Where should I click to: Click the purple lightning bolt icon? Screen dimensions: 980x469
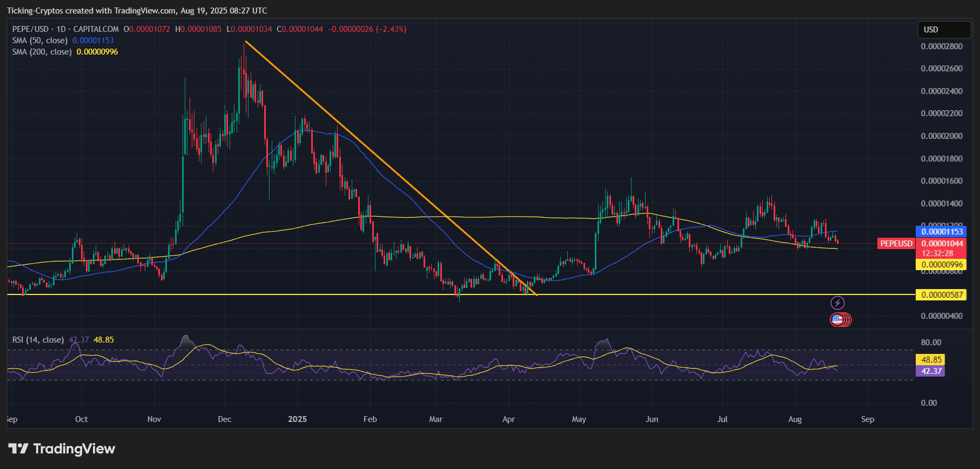tap(837, 303)
